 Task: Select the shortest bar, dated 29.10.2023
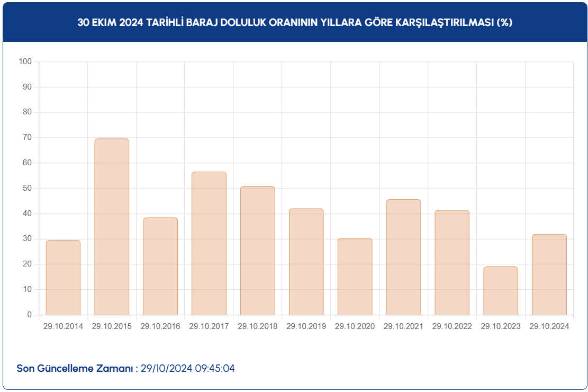pyautogui.click(x=501, y=291)
